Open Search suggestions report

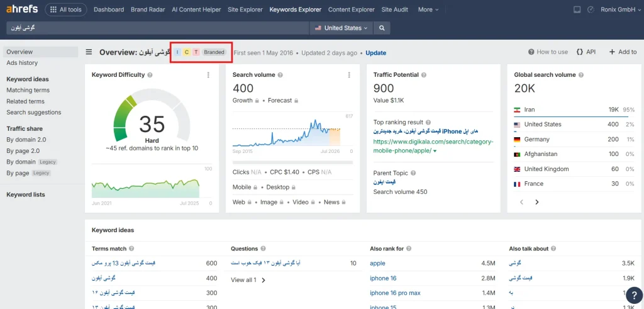tap(34, 112)
